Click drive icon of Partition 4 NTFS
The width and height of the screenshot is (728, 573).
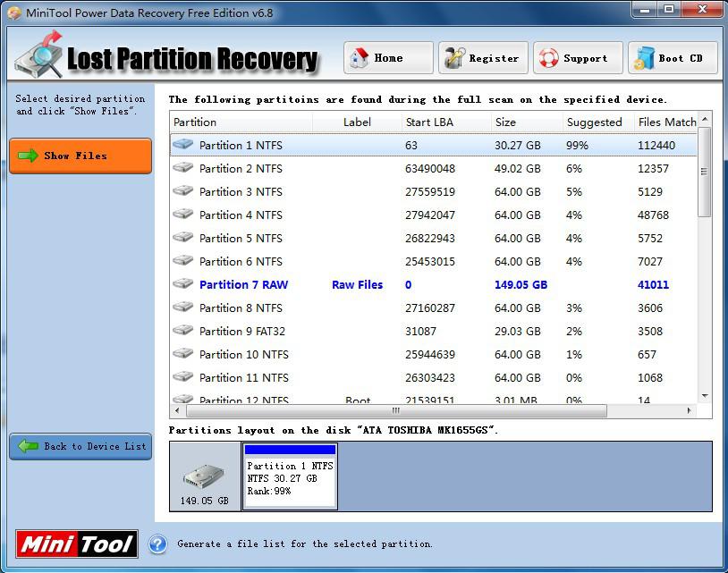point(183,214)
